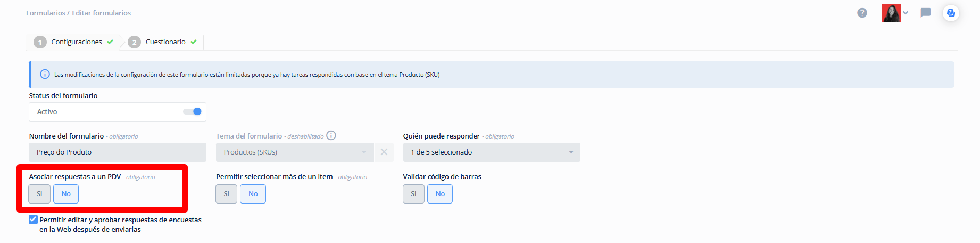Click the Cuestionario green checkmark icon
980x243 pixels.
[194, 42]
